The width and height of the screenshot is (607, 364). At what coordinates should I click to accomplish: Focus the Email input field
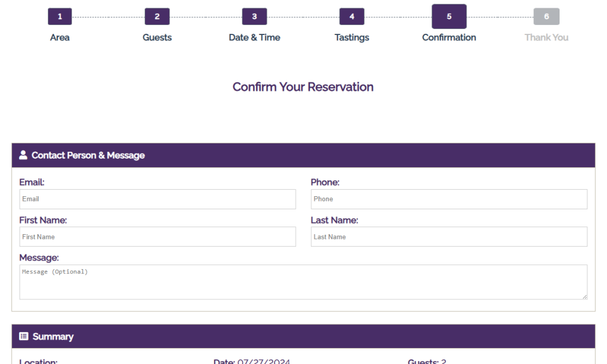(x=157, y=199)
